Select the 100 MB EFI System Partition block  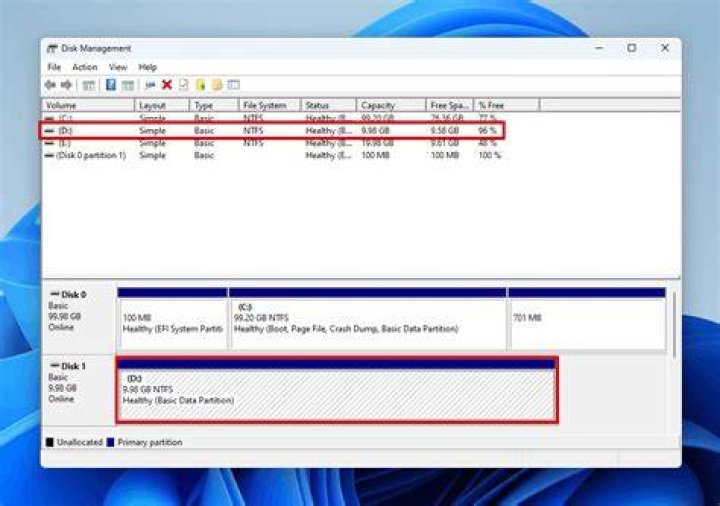[x=173, y=320]
